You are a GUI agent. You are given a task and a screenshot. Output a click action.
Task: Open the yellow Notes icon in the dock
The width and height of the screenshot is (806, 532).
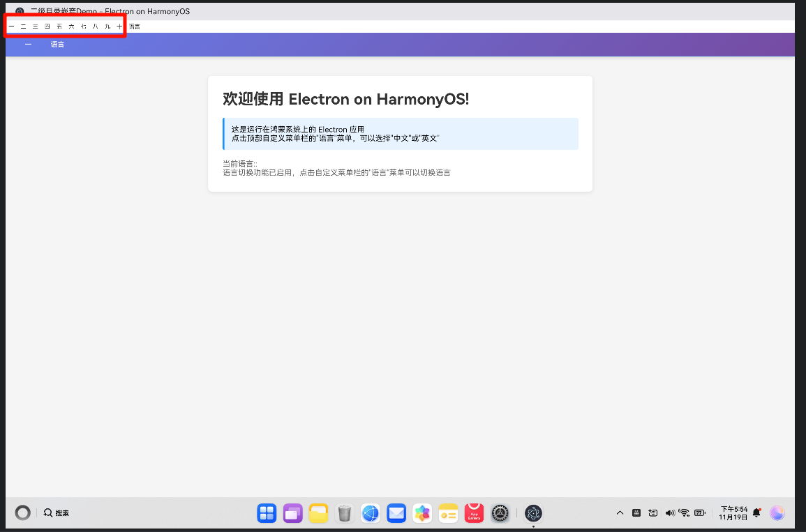click(x=448, y=512)
